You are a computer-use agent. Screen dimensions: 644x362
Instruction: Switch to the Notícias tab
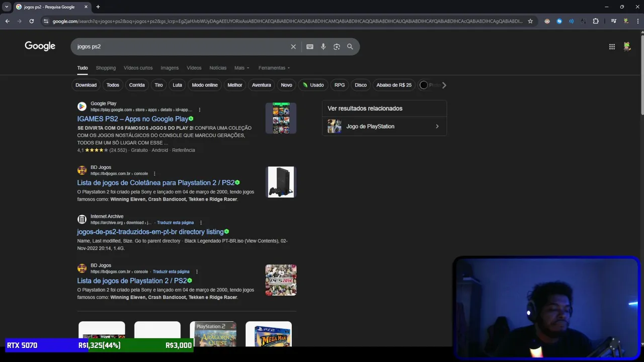pyautogui.click(x=218, y=68)
